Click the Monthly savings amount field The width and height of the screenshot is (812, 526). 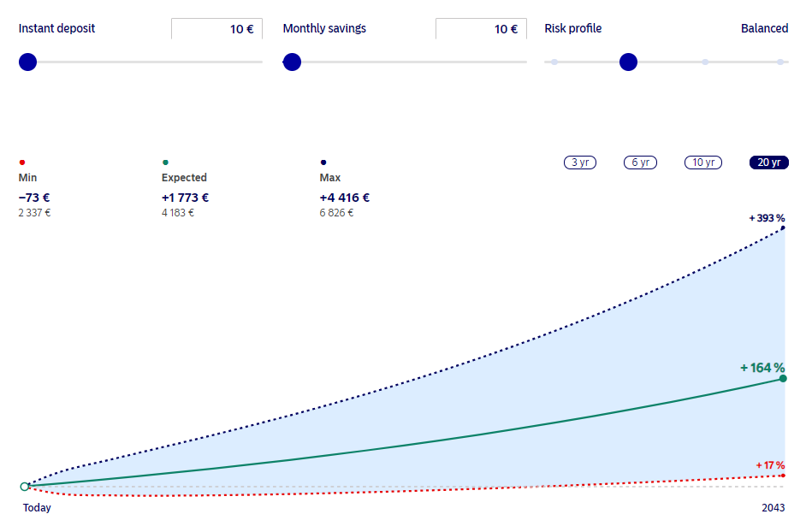(481, 29)
